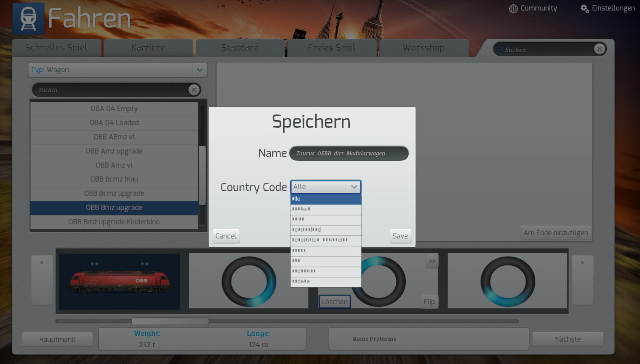Choose OBB Bmz upgrade Kinderkino
This screenshot has height=364, width=640.
tap(114, 222)
